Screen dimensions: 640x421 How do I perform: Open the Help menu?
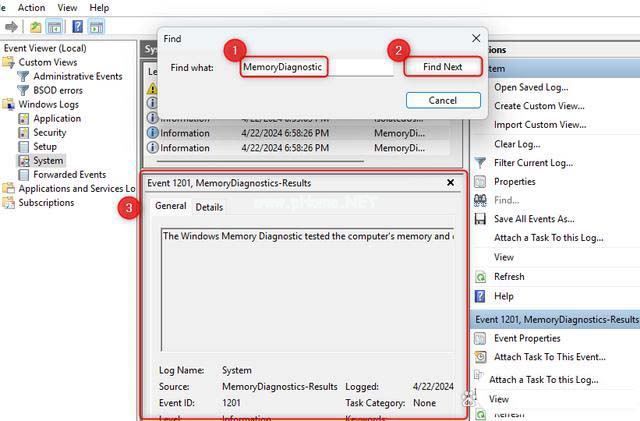(x=99, y=7)
